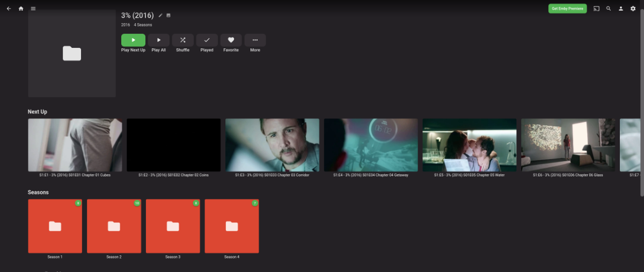This screenshot has height=272, width=644.
Task: Go to Emby home screen
Action: [21, 9]
